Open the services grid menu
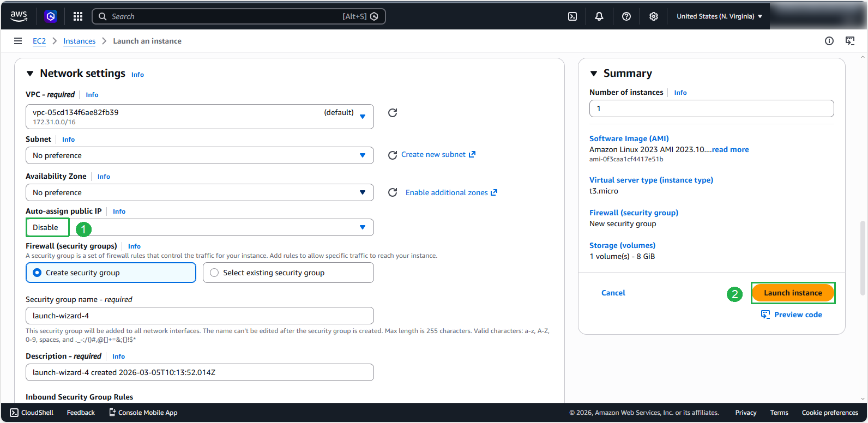 pos(78,16)
